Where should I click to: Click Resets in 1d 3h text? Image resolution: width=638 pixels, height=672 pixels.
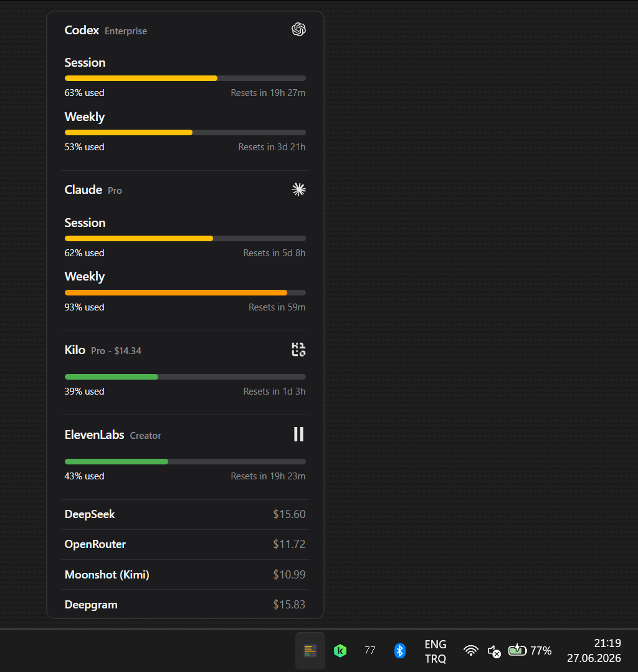point(275,391)
